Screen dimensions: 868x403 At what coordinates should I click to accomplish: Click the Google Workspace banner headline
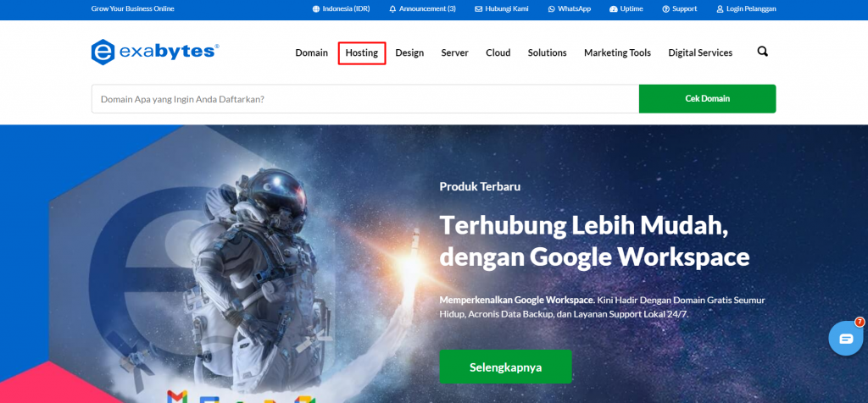click(594, 241)
